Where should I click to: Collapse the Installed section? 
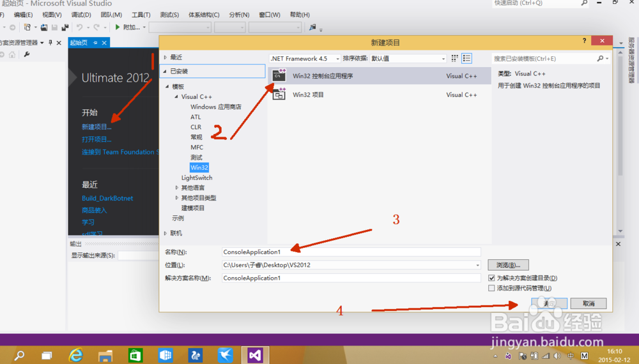tap(166, 72)
